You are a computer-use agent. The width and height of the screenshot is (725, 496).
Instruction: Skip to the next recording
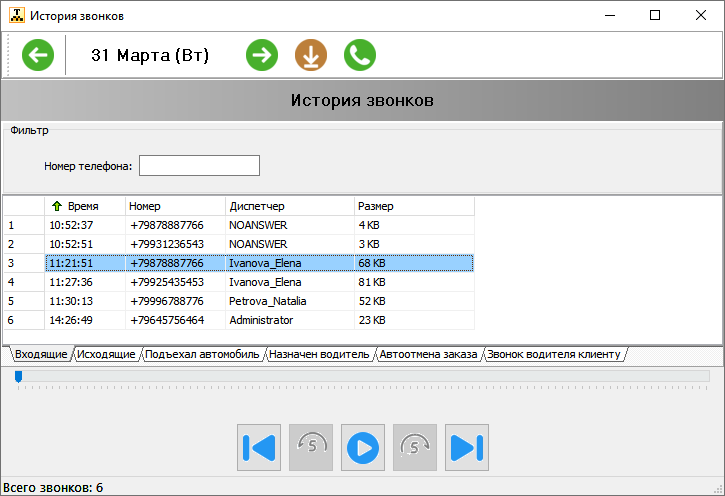tap(467, 447)
